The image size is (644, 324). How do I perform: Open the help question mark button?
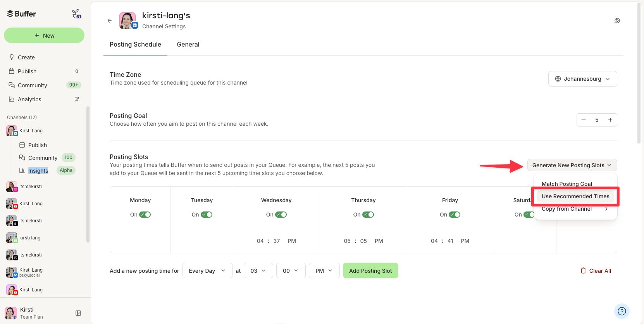coord(622,311)
